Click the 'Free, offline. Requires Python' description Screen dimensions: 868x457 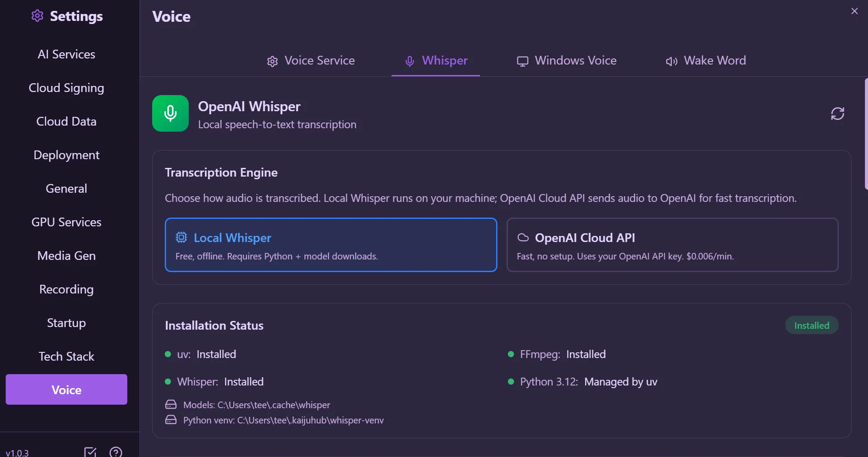[x=276, y=256]
